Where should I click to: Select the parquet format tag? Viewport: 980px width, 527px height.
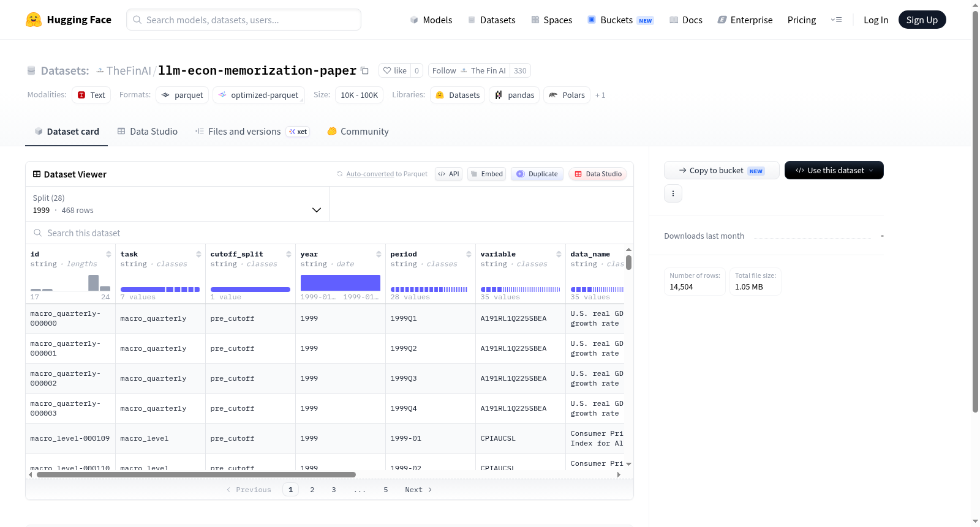click(183, 95)
